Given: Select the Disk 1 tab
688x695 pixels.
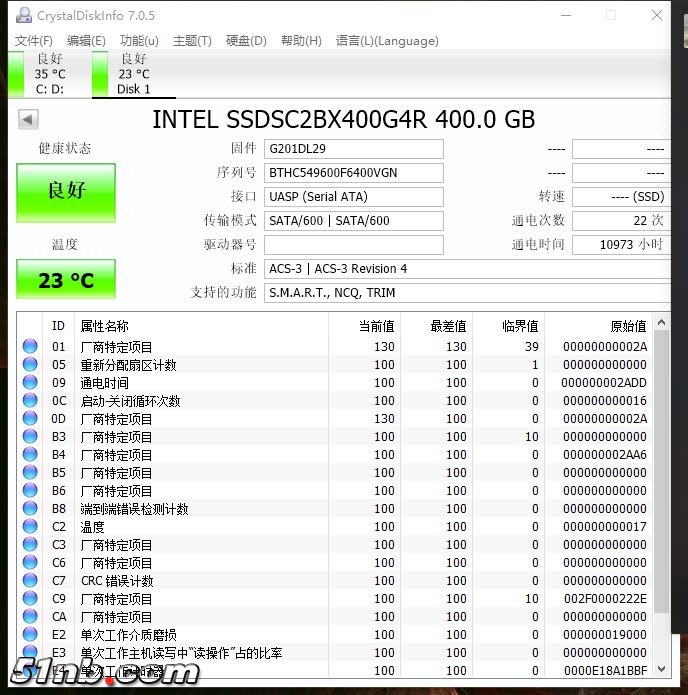Looking at the screenshot, I should (x=133, y=75).
